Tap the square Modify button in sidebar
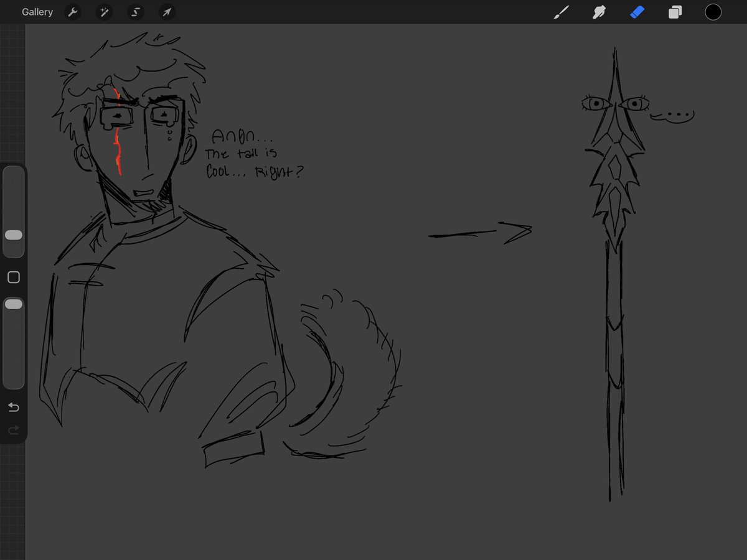Image resolution: width=747 pixels, height=560 pixels. [x=13, y=277]
